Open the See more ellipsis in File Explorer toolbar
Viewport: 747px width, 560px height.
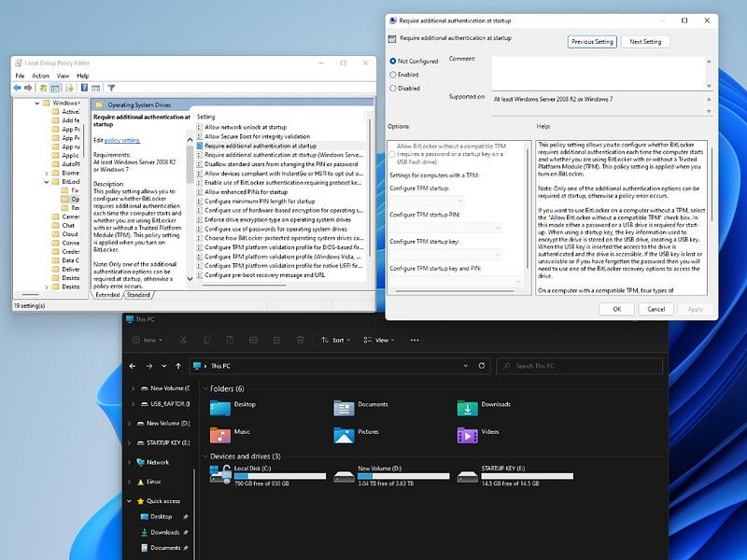tap(415, 341)
